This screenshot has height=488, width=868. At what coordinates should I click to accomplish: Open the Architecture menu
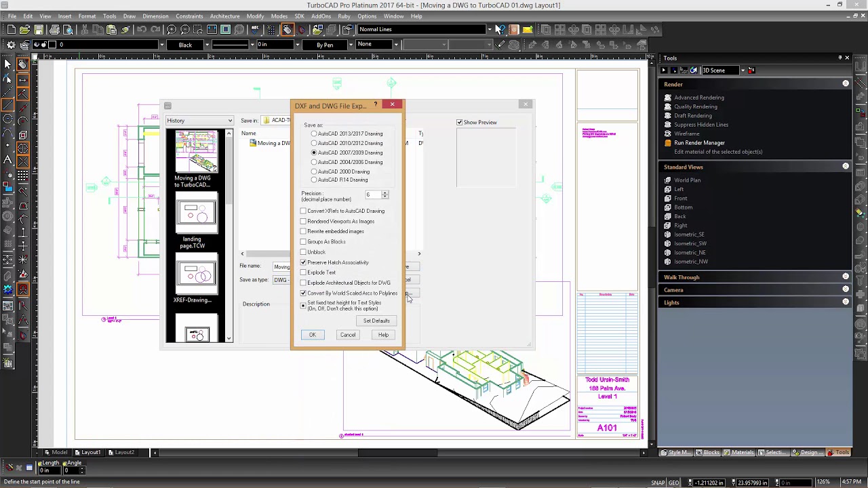tap(224, 16)
